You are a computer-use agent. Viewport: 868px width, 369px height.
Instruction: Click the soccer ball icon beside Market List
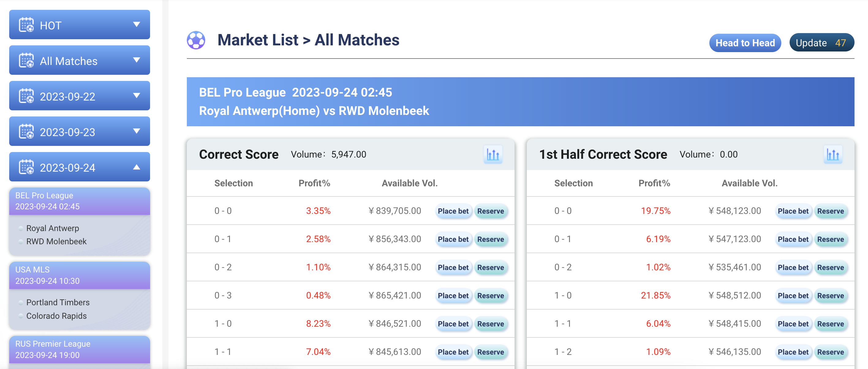tap(196, 40)
